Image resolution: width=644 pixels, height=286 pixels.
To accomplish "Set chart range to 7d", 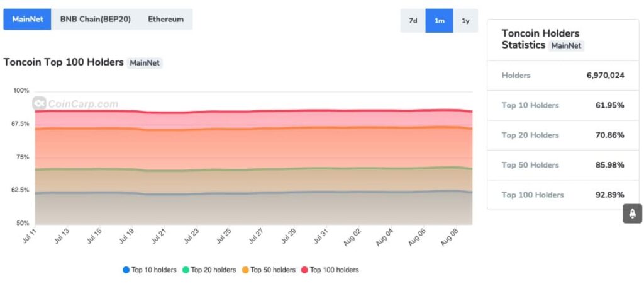I will point(413,21).
